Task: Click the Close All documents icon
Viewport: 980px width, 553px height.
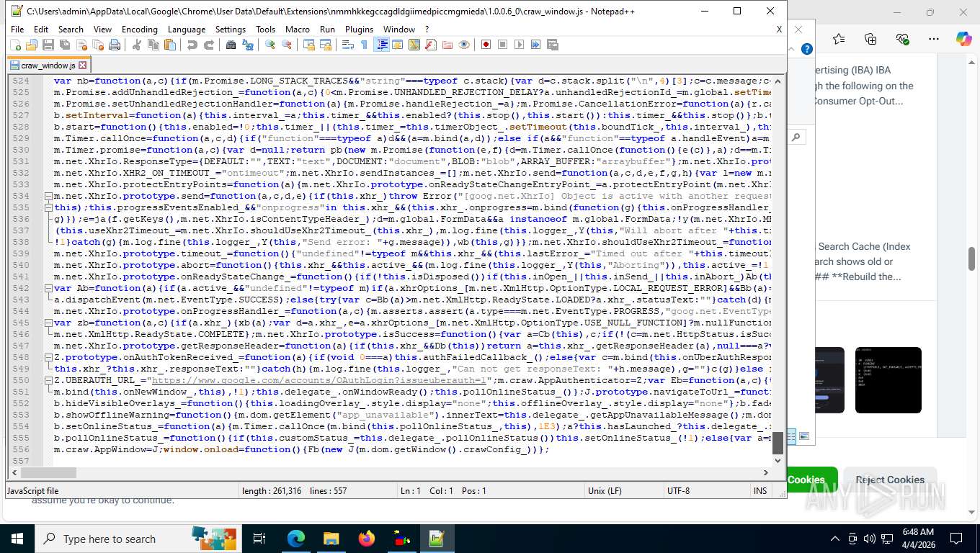Action: [x=97, y=45]
